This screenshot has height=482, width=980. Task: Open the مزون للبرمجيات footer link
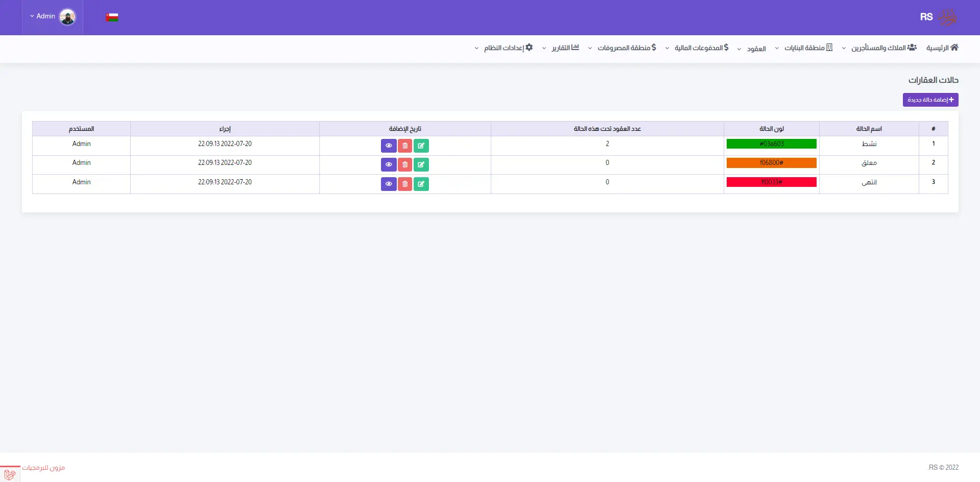(43, 468)
